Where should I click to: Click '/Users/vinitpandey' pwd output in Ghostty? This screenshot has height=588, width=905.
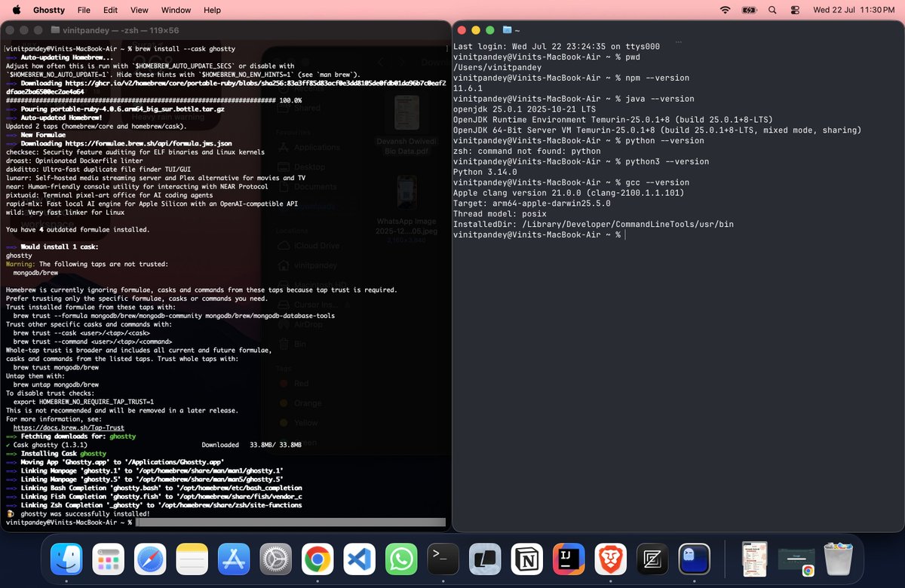pyautogui.click(x=497, y=67)
